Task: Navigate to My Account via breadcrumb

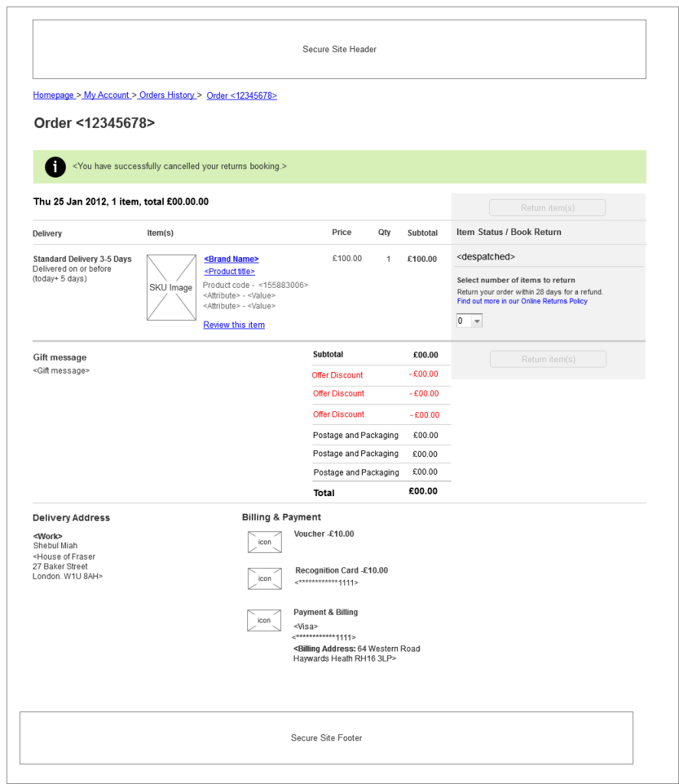Action: pyautogui.click(x=106, y=95)
